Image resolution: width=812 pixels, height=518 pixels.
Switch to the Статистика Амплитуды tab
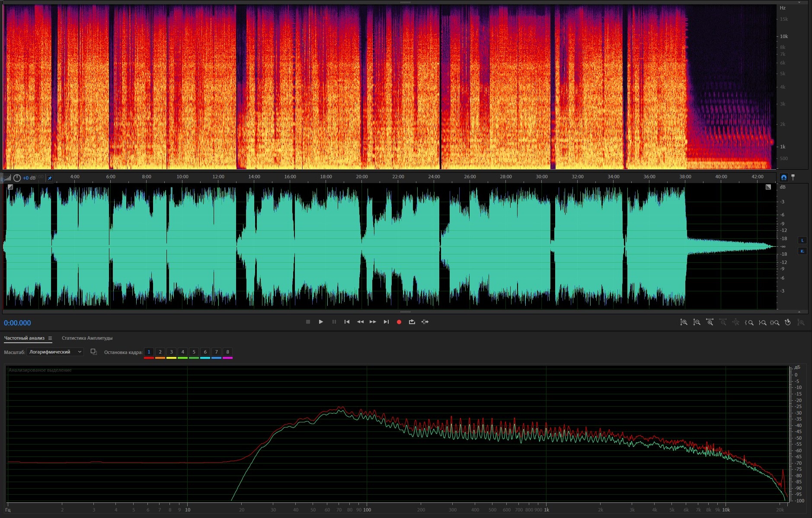(87, 338)
